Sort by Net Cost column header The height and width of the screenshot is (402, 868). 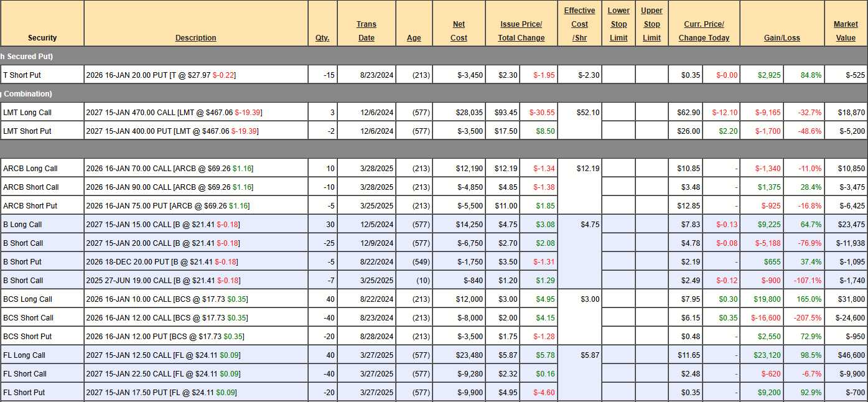click(459, 31)
